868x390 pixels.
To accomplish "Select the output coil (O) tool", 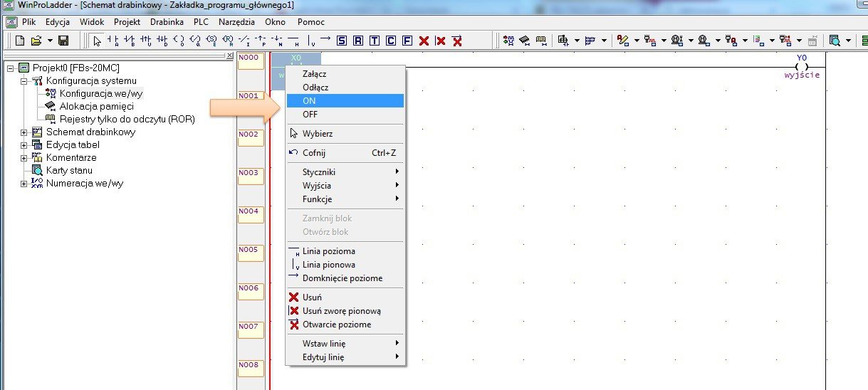I will (x=179, y=41).
